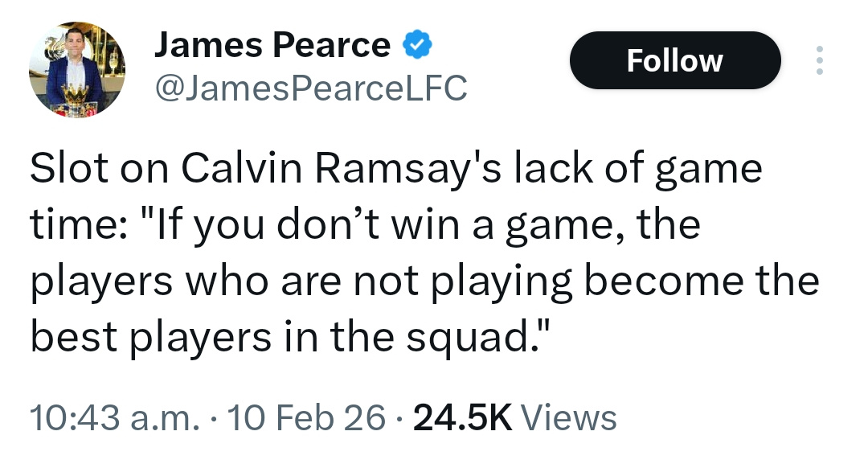Click the 10:43 a.m. timestamp

pos(115,417)
